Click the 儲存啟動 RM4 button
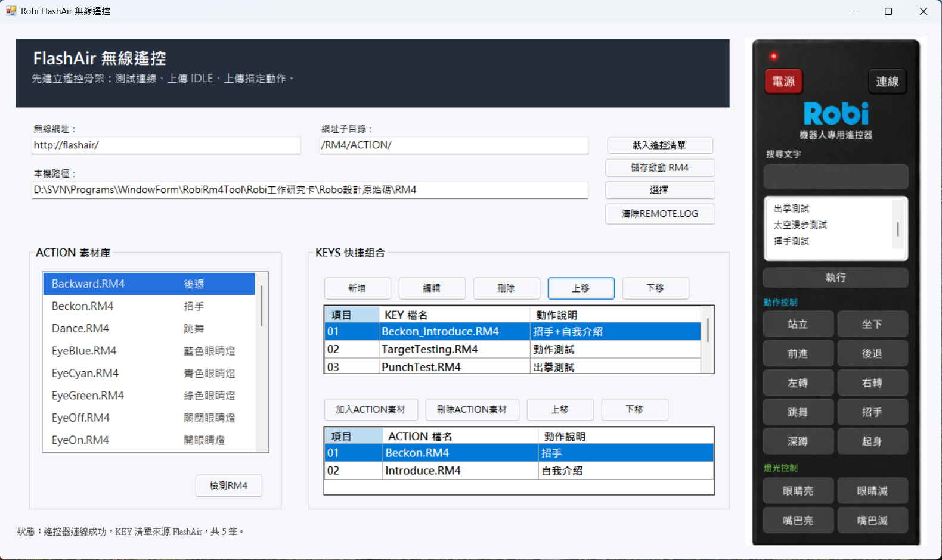Screen dimensions: 942x560 tap(659, 168)
